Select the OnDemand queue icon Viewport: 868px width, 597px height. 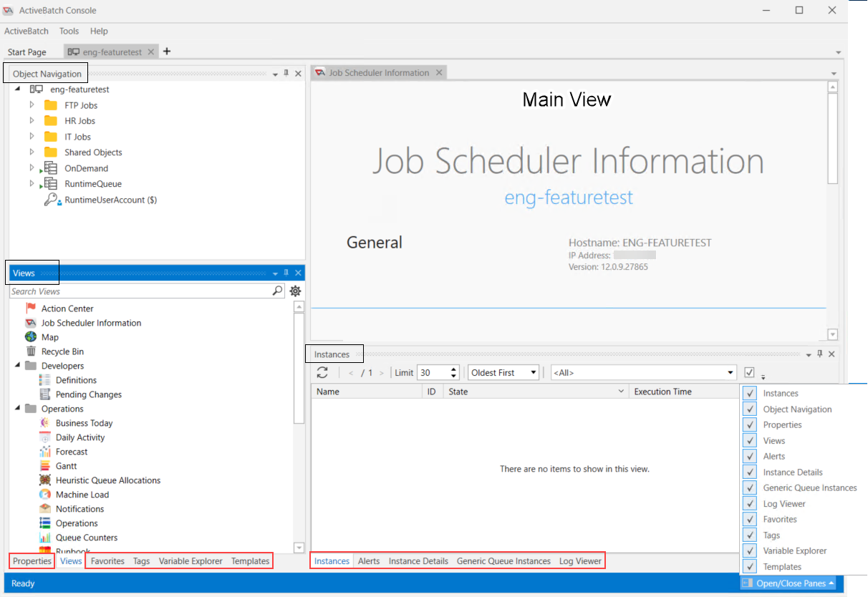(x=49, y=168)
